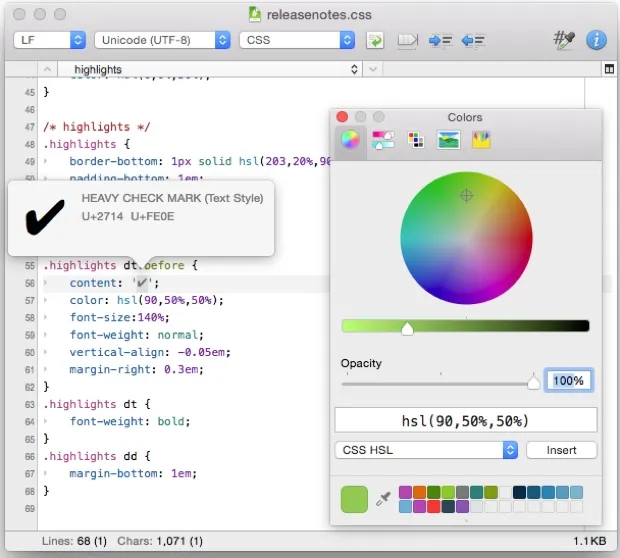Jump to previous outline item arrow
Image resolution: width=620 pixels, height=558 pixels.
(47, 69)
